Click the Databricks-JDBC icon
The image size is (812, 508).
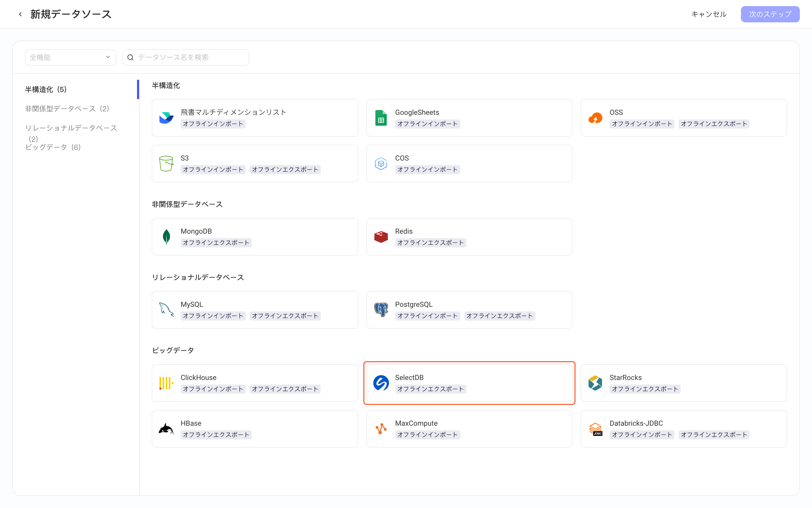coord(595,429)
